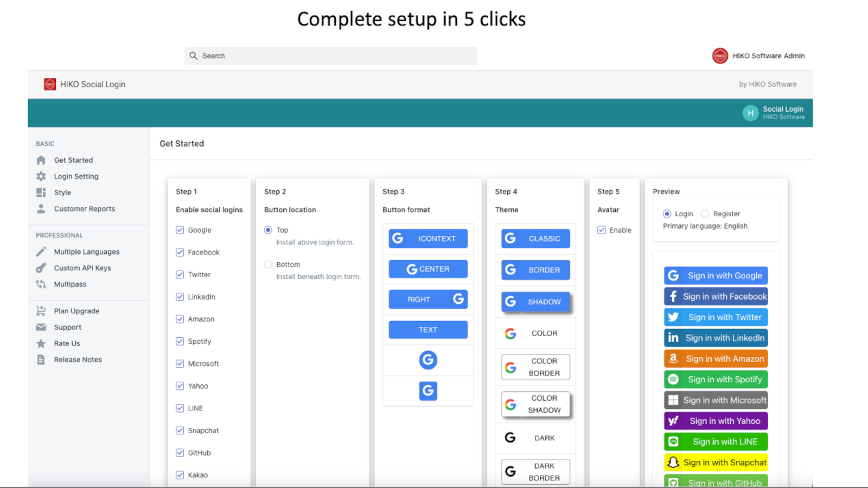Uncheck the Google social login checkbox
Image resolution: width=868 pixels, height=488 pixels.
tap(180, 230)
